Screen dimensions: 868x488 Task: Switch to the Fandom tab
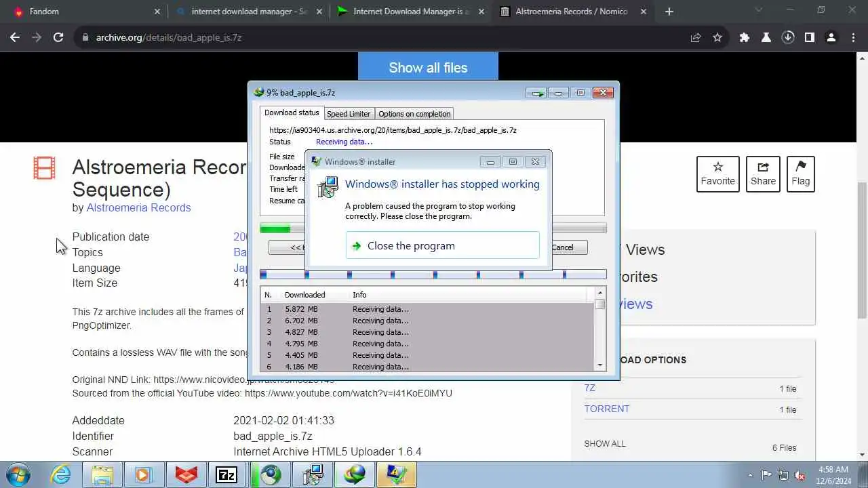tap(85, 12)
